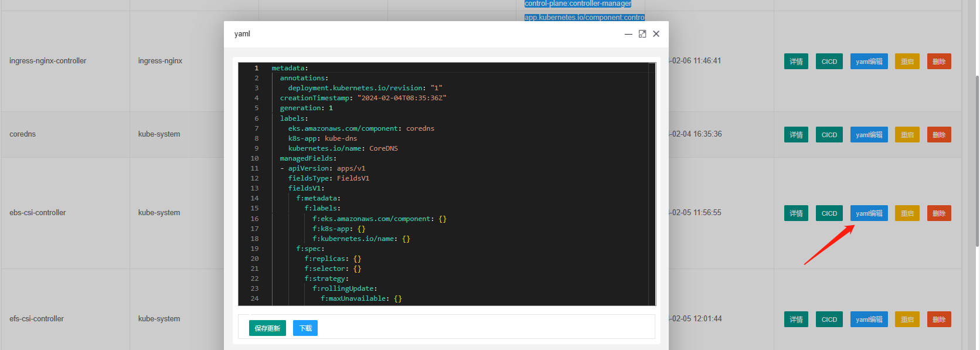This screenshot has width=980, height=350.
Task: Click the k8s-app: kube-dns line
Action: 322,138
